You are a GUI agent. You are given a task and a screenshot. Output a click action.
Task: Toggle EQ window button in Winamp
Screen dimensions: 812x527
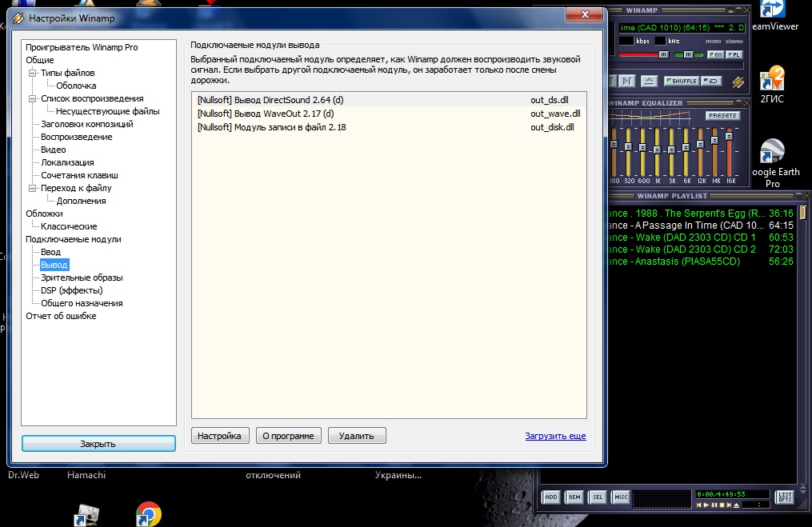[716, 54]
